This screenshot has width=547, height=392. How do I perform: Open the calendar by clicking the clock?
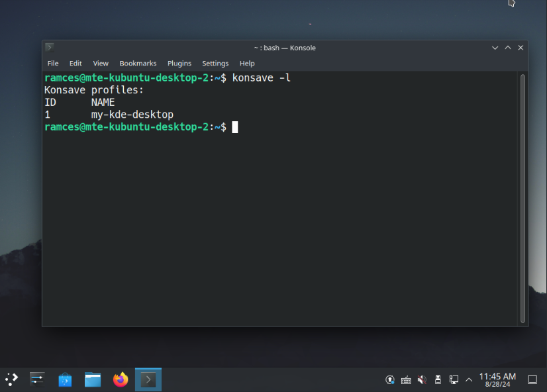click(499, 379)
